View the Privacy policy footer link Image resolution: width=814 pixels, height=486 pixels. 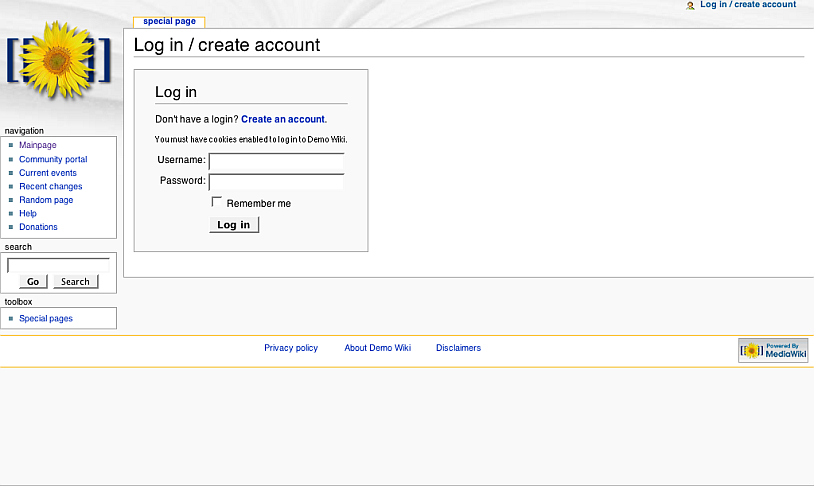point(291,348)
